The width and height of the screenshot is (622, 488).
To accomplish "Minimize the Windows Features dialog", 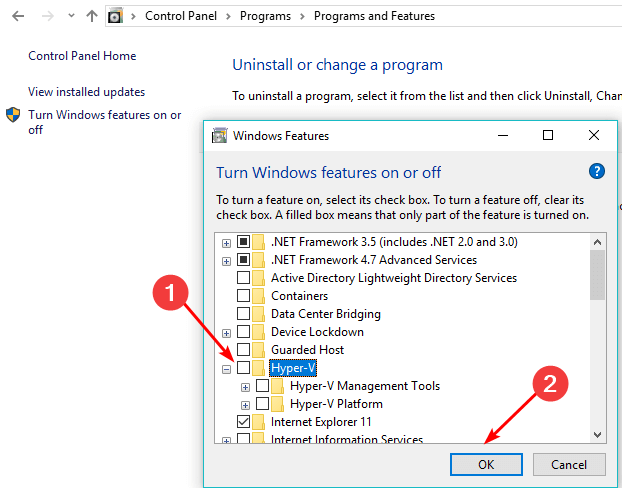I will click(x=503, y=135).
